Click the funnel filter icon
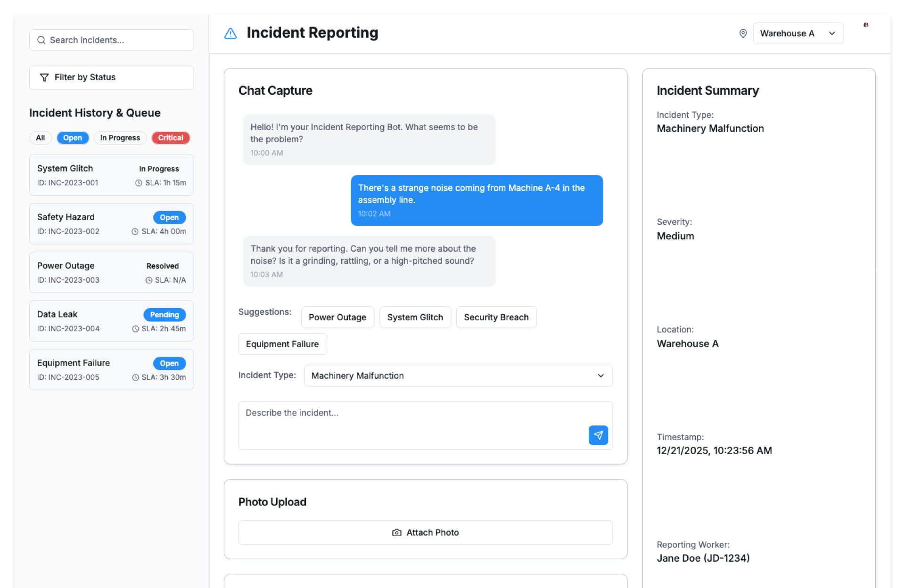This screenshot has height=588, width=905. pyautogui.click(x=44, y=77)
